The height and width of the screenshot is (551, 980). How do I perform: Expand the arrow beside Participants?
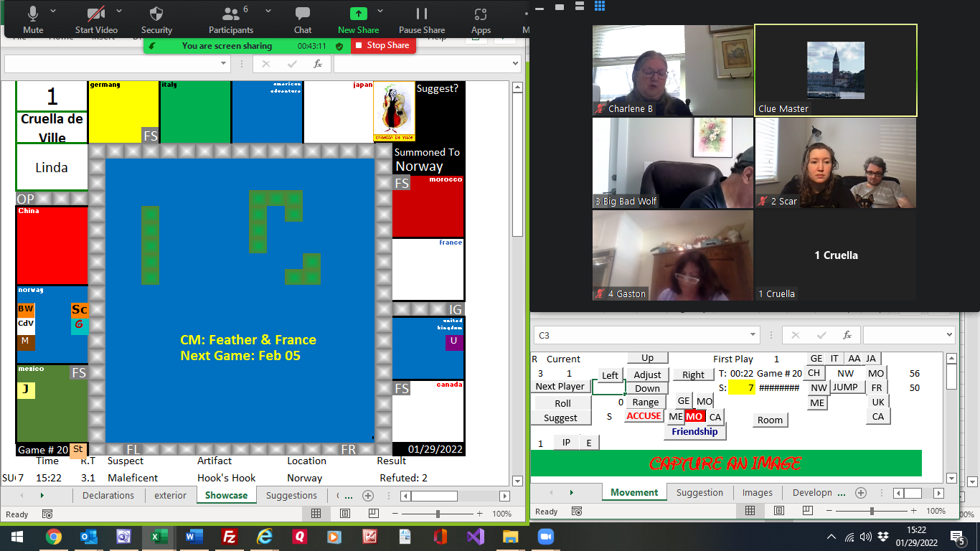pyautogui.click(x=268, y=11)
